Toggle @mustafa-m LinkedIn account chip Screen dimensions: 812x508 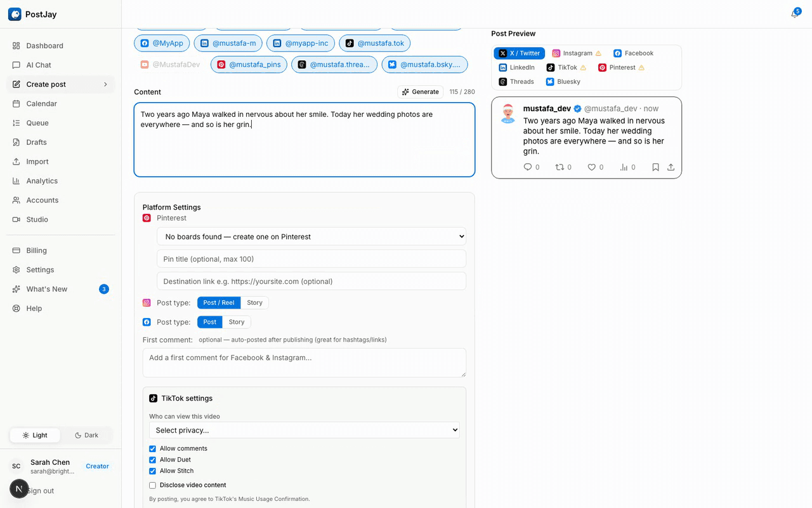click(228, 43)
